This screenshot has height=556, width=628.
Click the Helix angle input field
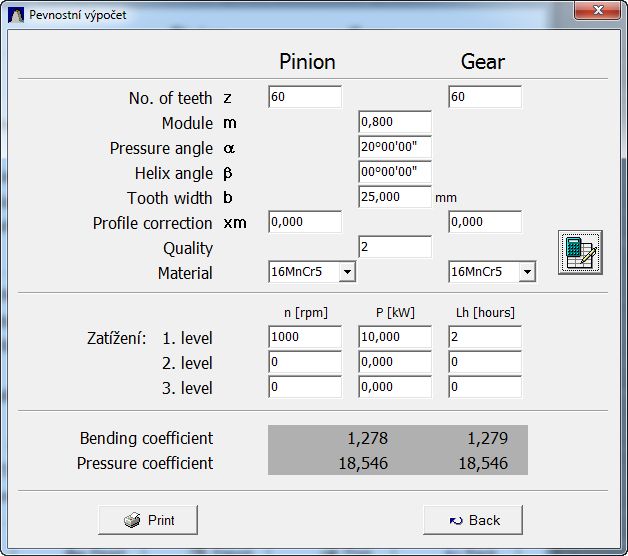pyautogui.click(x=395, y=172)
